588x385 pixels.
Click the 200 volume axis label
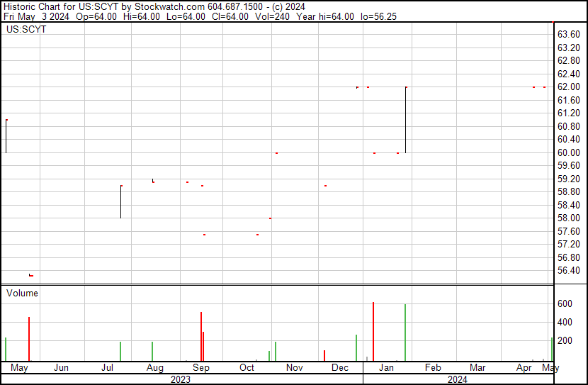pyautogui.click(x=565, y=340)
